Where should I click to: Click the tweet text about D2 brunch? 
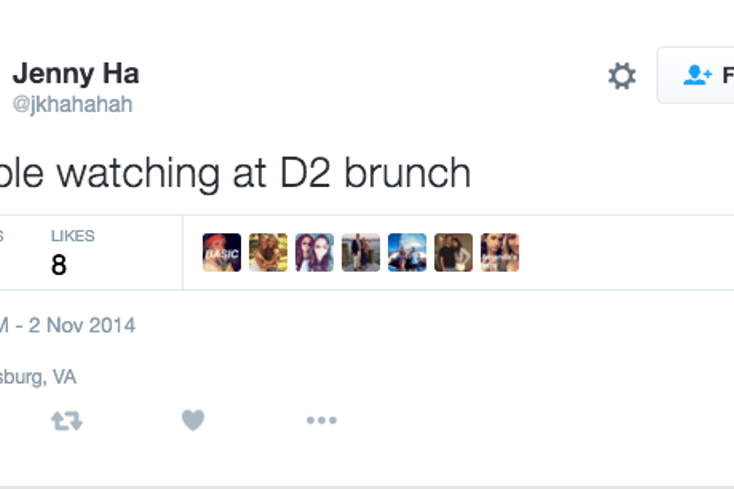[x=235, y=173]
